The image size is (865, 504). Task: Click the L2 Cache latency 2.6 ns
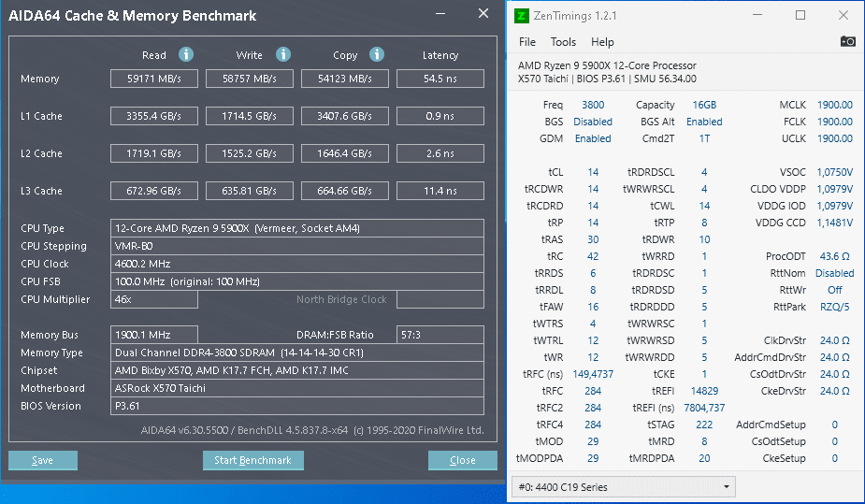[x=440, y=153]
